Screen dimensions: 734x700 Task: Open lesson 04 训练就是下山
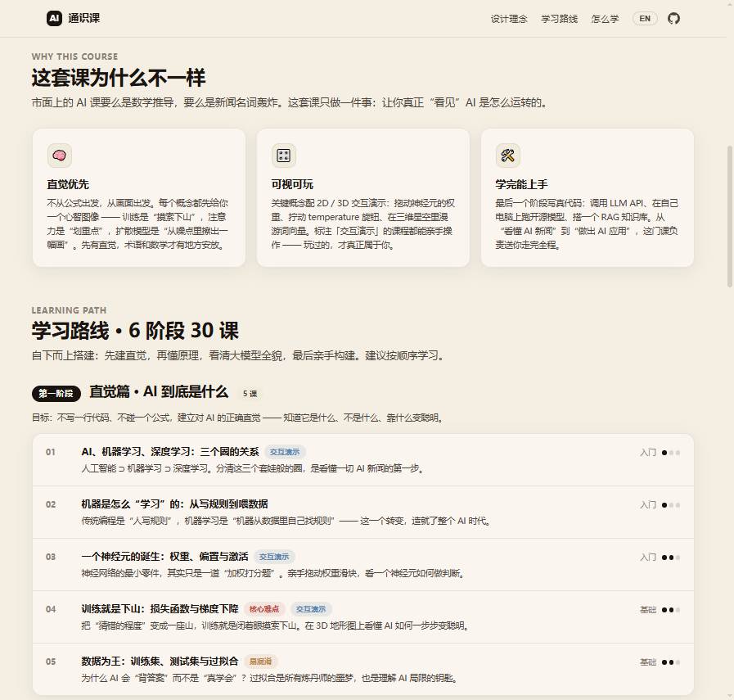click(x=362, y=617)
